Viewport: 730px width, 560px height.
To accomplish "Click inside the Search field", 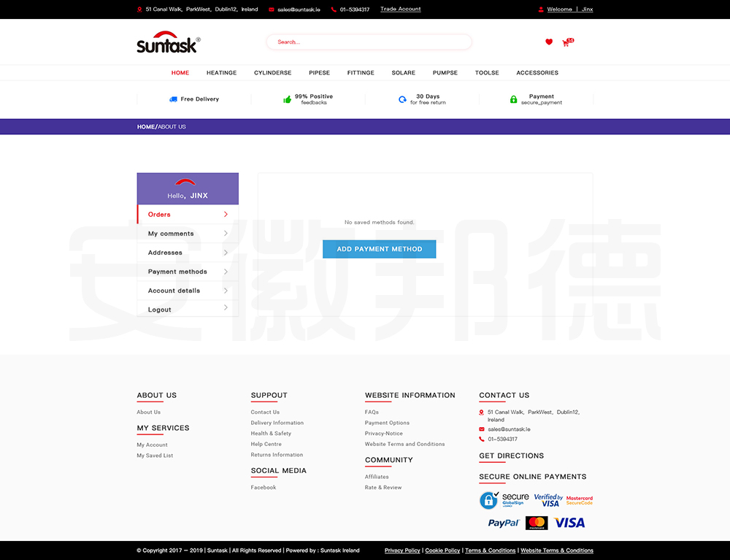I will [x=369, y=42].
